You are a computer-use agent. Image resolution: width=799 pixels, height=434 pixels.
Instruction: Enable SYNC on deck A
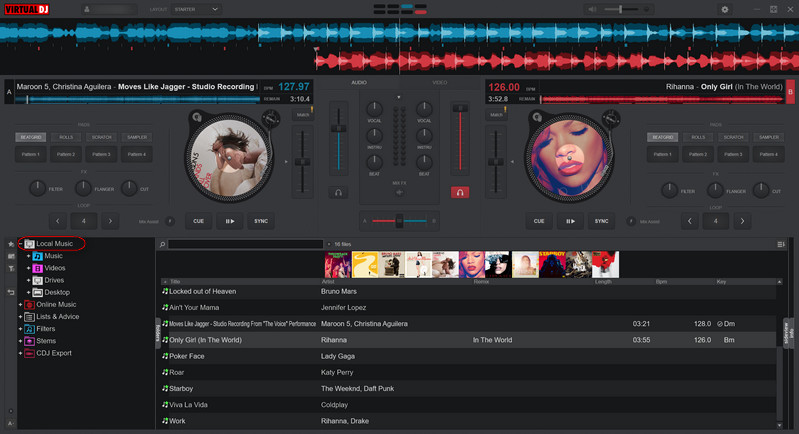261,221
